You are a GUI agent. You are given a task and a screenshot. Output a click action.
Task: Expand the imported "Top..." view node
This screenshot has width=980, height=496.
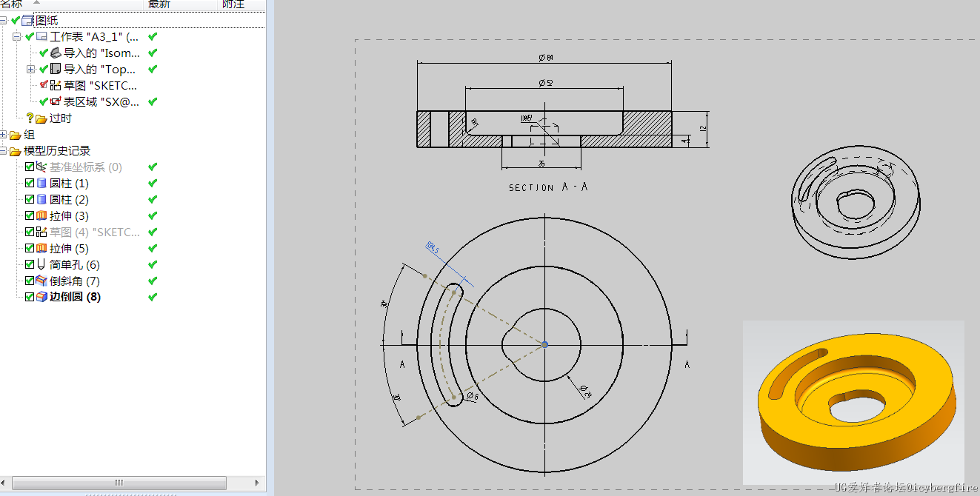30,69
